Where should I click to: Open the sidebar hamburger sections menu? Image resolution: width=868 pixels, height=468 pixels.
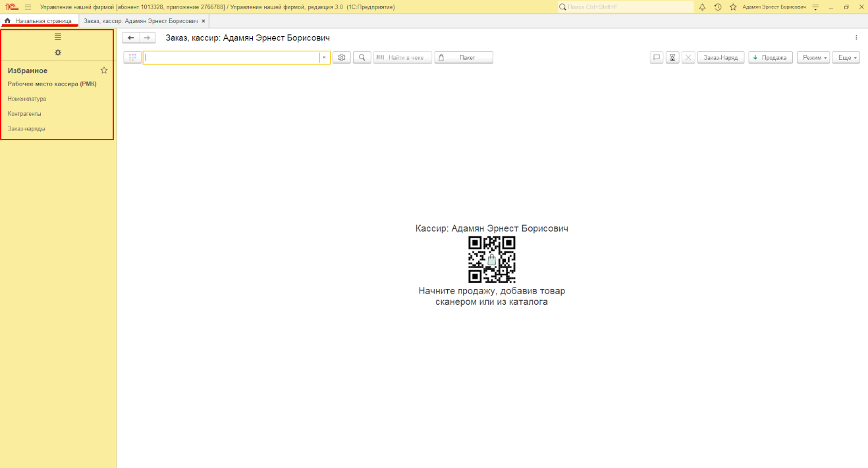coord(58,37)
